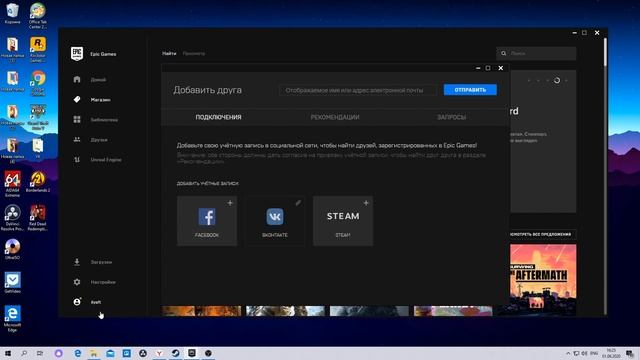Viewport: 640px width, 360px height.
Task: Click the СМОТРЕТЬ ВСЕ ПРЕДЛОЖЕНИЯ button
Action: 542,234
